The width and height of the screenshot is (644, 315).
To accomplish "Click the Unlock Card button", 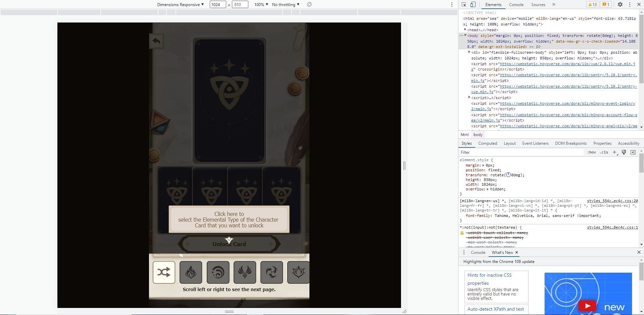I will (229, 244).
